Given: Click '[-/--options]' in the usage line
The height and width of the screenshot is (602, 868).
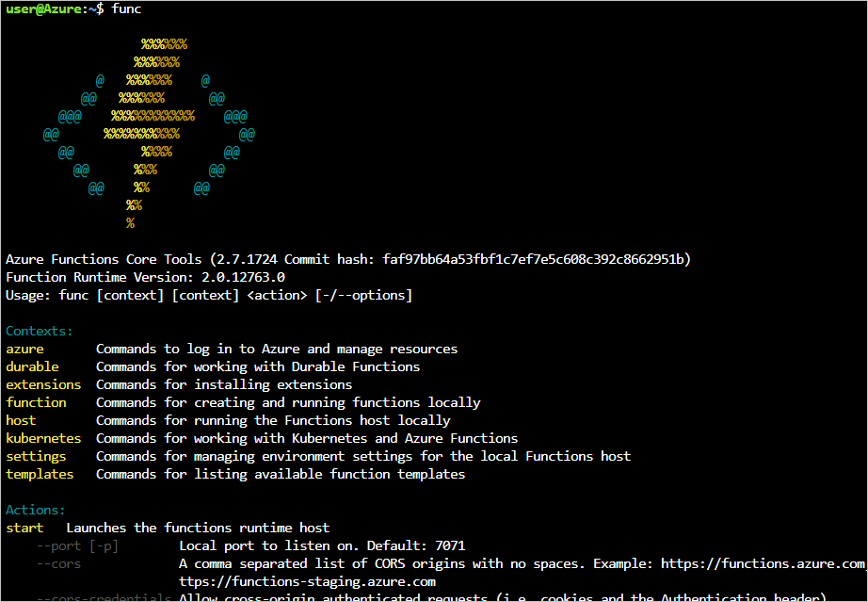Looking at the screenshot, I should tap(363, 295).
